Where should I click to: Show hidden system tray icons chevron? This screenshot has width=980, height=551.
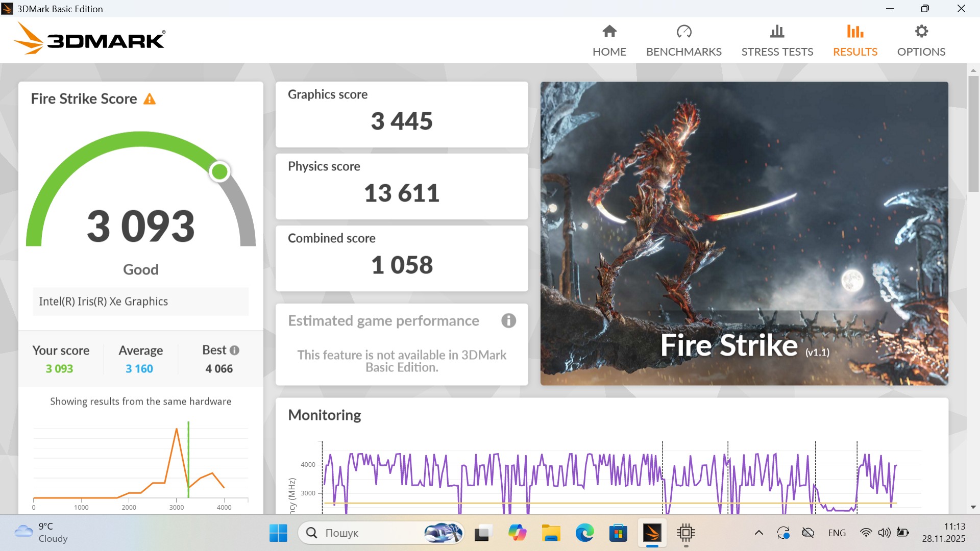759,533
